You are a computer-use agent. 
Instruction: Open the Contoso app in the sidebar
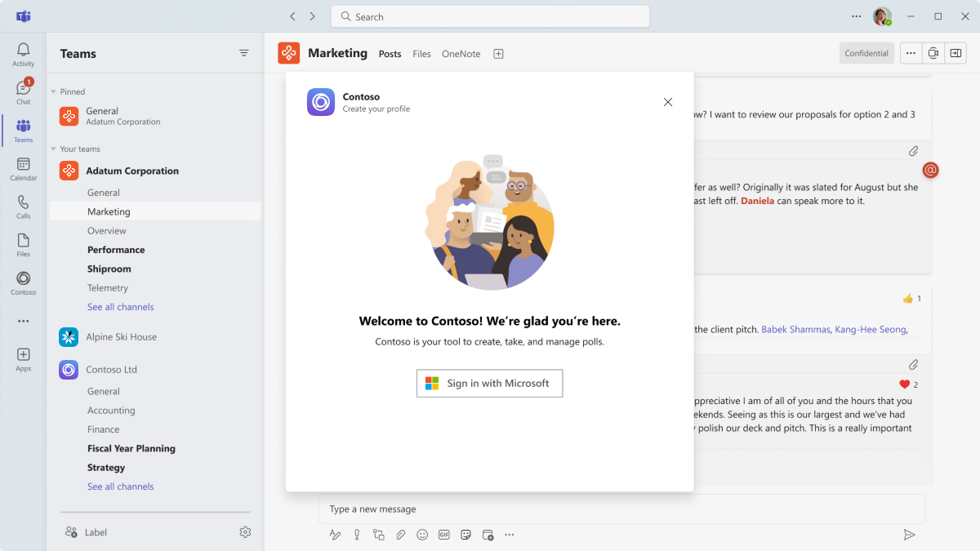click(x=23, y=283)
